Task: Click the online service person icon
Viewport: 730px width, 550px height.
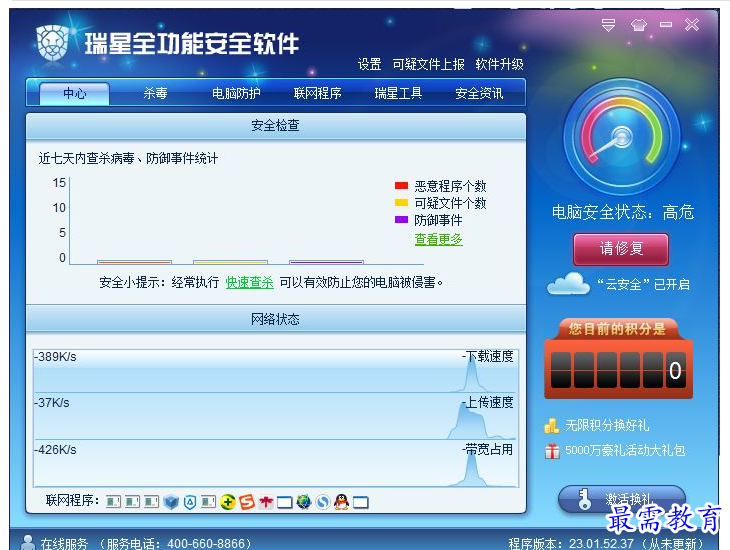Action: click(27, 542)
